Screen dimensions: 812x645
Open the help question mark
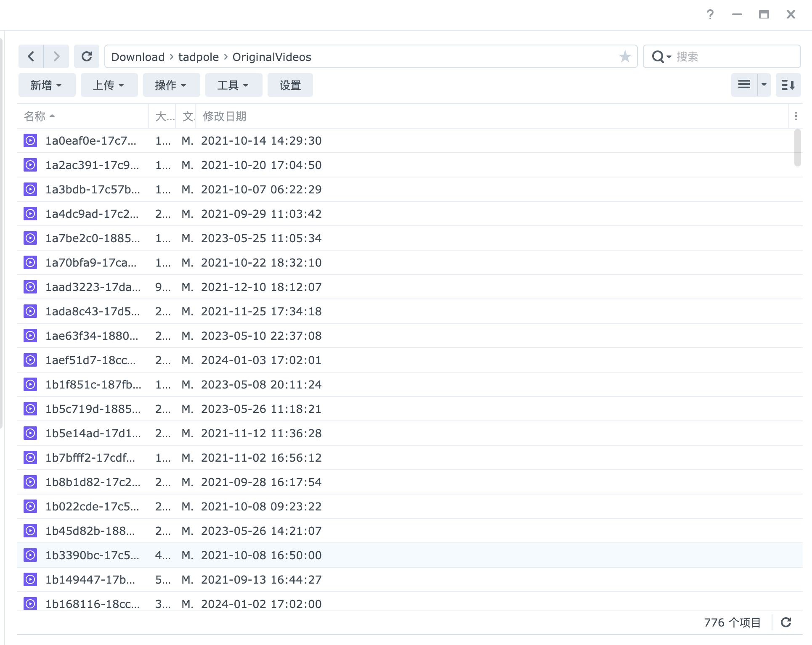pos(710,15)
